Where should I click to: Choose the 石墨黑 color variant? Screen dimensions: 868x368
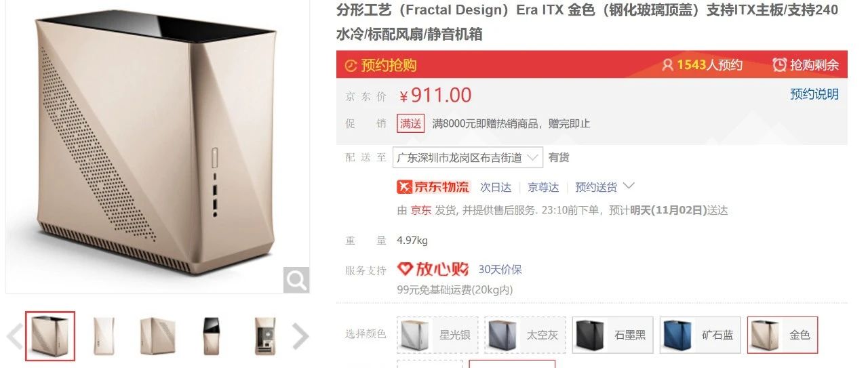612,335
